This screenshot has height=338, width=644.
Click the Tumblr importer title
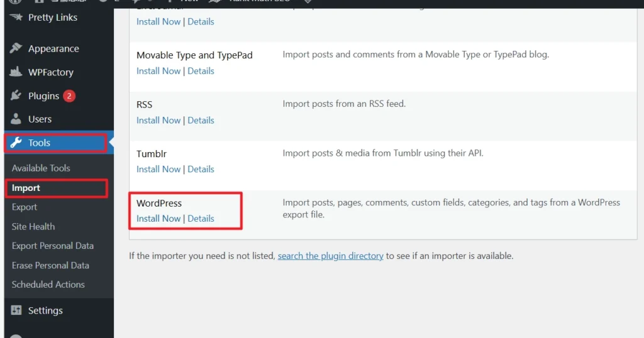pos(152,154)
